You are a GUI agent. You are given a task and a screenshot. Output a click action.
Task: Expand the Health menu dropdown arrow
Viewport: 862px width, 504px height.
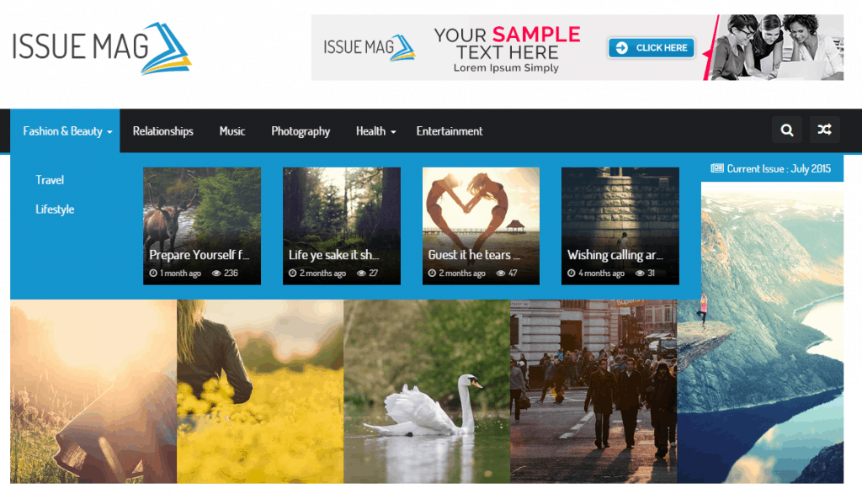point(393,132)
